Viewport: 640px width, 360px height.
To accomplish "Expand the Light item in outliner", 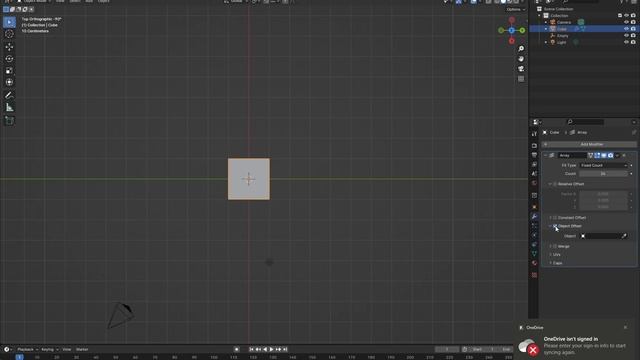I will (x=546, y=42).
